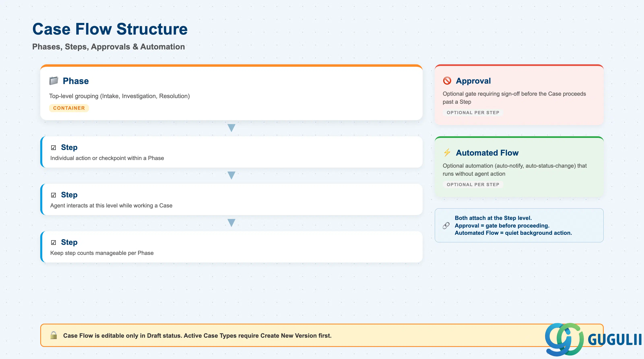Image resolution: width=644 pixels, height=359 pixels.
Task: Click 'Approval = gate before proceeding.' line
Action: [x=502, y=226]
